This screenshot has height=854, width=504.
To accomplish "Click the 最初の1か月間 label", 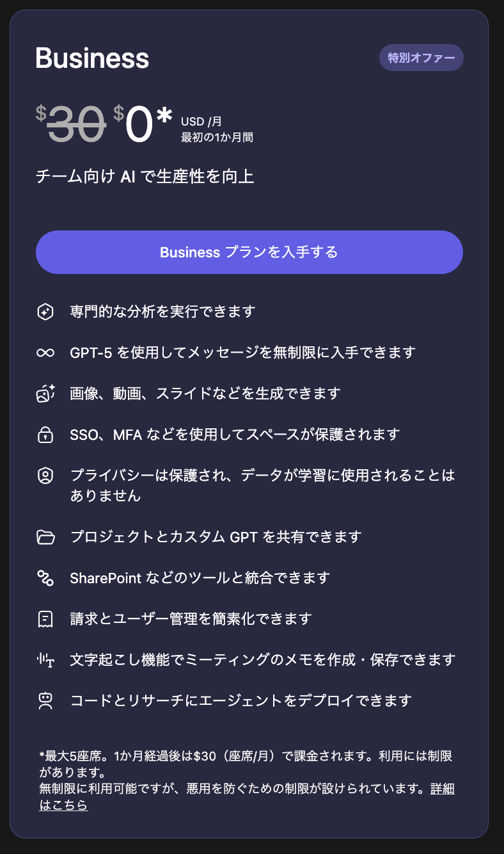I will 217,137.
